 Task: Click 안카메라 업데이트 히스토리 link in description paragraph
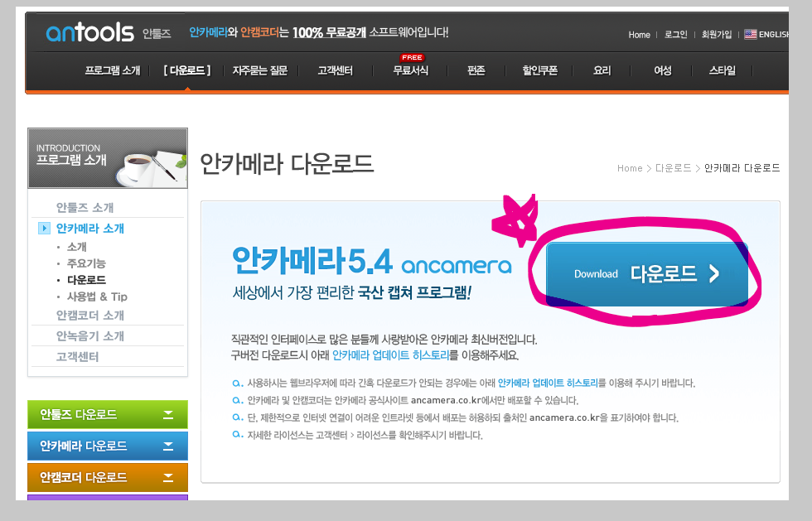(390, 355)
